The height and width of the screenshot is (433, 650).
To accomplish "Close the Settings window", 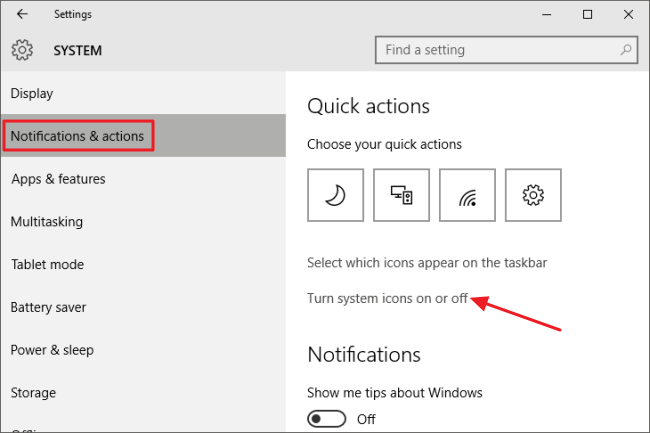I will point(628,15).
